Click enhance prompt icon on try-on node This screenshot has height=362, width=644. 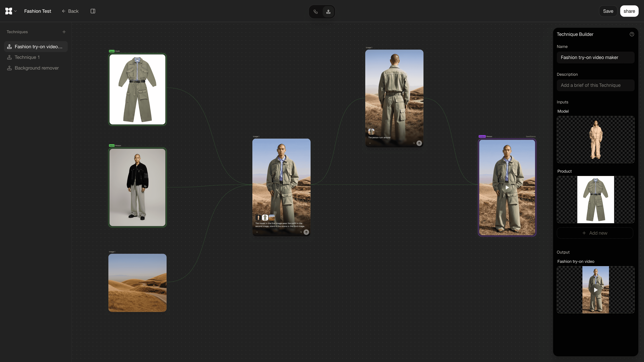pos(301,232)
